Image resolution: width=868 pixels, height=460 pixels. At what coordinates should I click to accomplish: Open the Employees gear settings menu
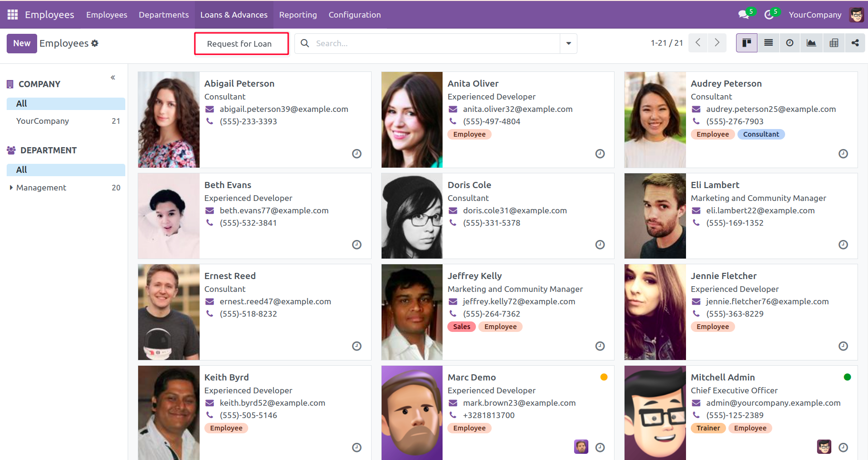(95, 43)
